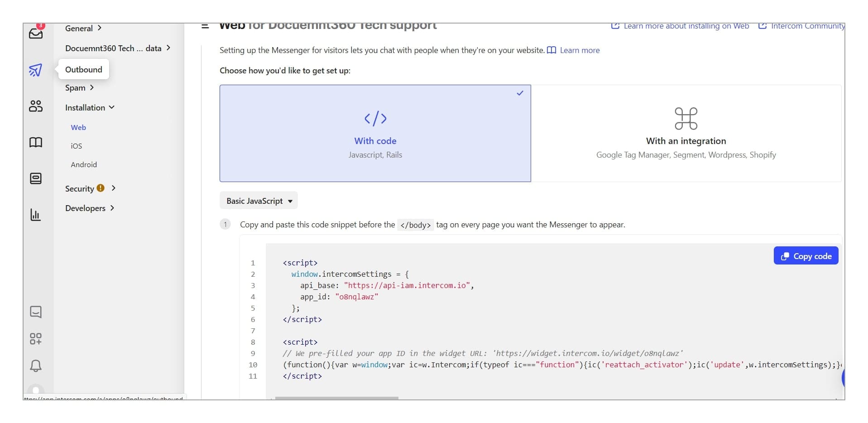This screenshot has height=423, width=868.
Task: Expand the Developers section
Action: pyautogui.click(x=90, y=208)
